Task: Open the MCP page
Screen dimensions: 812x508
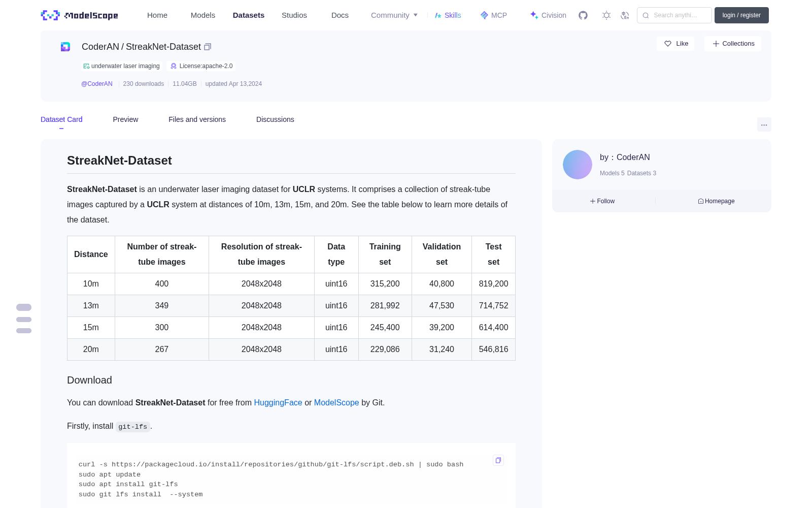Action: tap(494, 15)
